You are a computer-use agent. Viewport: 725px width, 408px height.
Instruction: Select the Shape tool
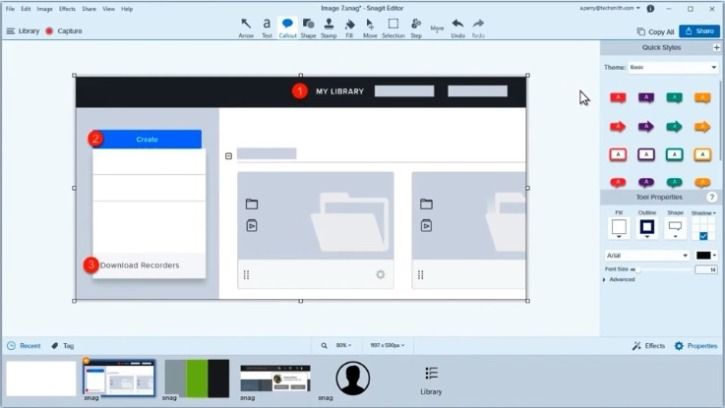tap(308, 28)
